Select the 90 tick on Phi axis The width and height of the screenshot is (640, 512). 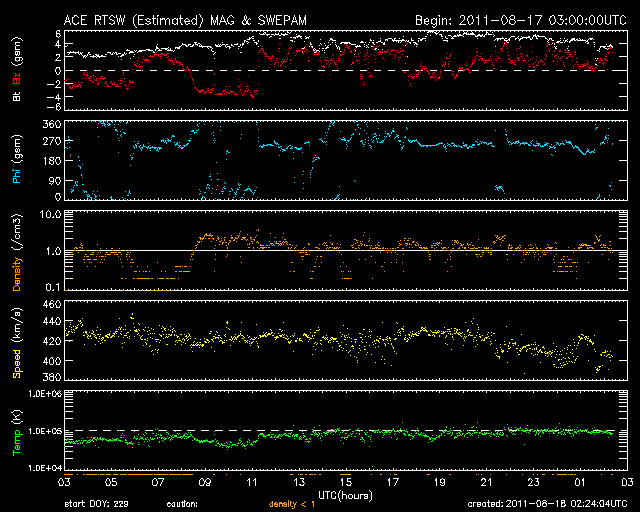click(x=55, y=180)
